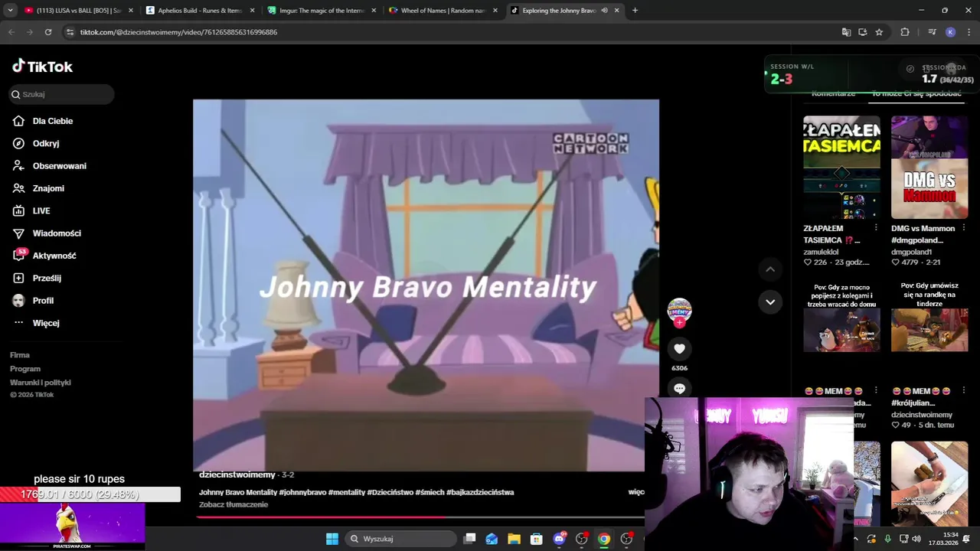Click #johnnybravo hashtag
The width and height of the screenshot is (980, 551).
tap(302, 492)
